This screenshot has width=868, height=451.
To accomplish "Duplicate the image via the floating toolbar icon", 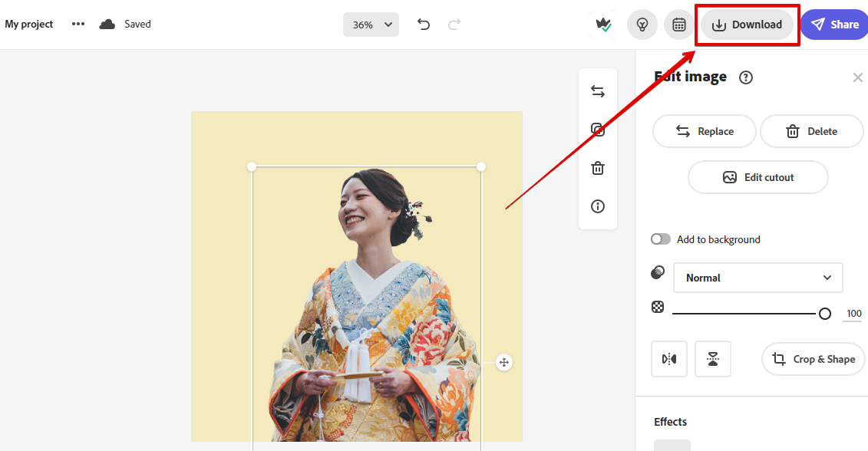I will (x=598, y=129).
